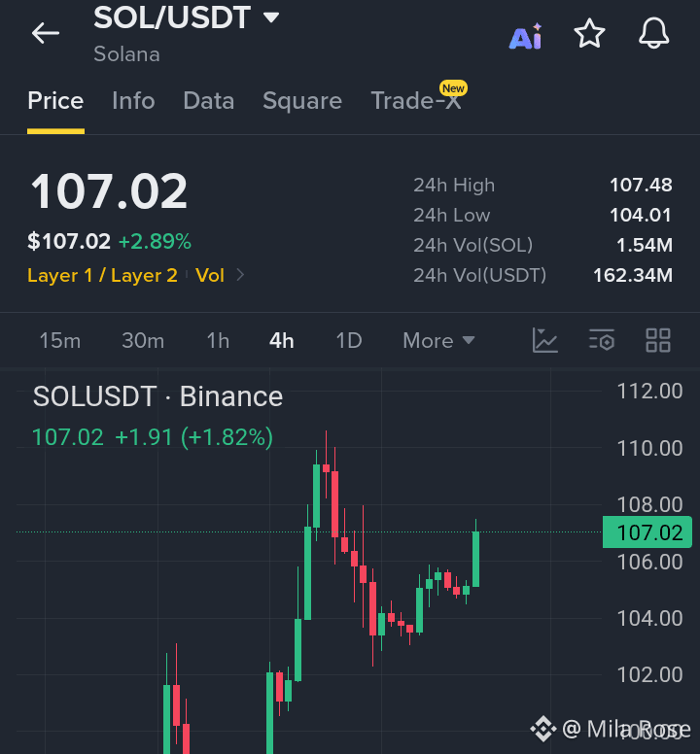Screen dimensions: 700x754
Task: Tap the green 107.02 price label on axis
Action: pyautogui.click(x=647, y=532)
